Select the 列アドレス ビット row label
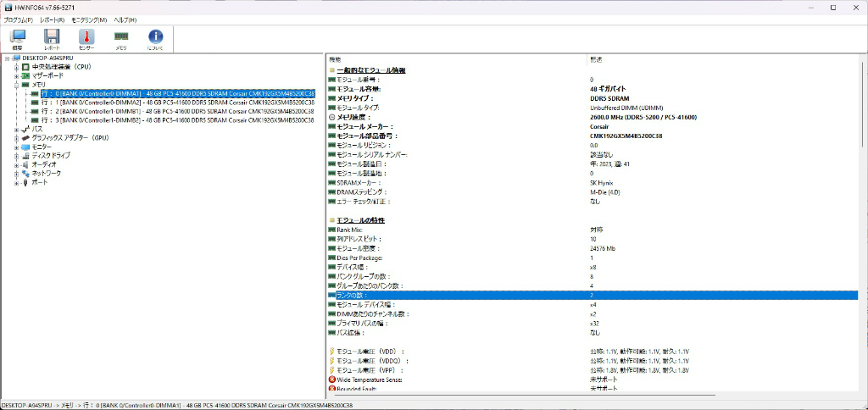Image resolution: width=868 pixels, height=410 pixels. (x=359, y=239)
